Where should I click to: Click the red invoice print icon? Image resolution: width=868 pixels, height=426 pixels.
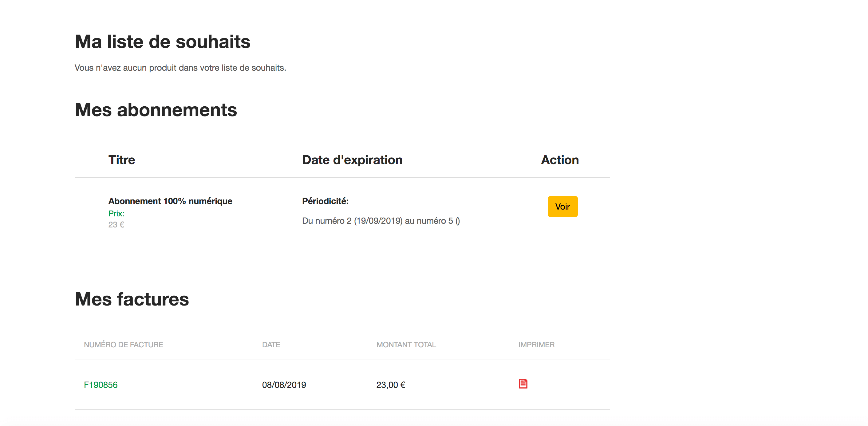[523, 384]
